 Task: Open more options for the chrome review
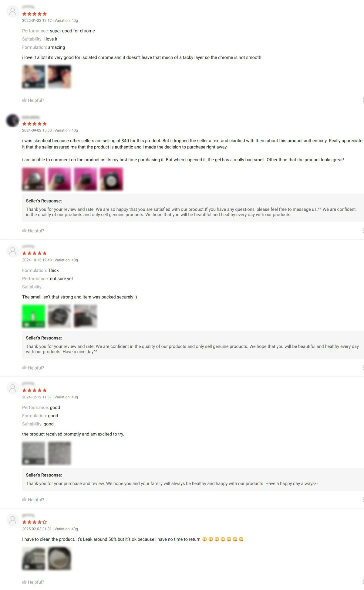pyautogui.click(x=363, y=100)
